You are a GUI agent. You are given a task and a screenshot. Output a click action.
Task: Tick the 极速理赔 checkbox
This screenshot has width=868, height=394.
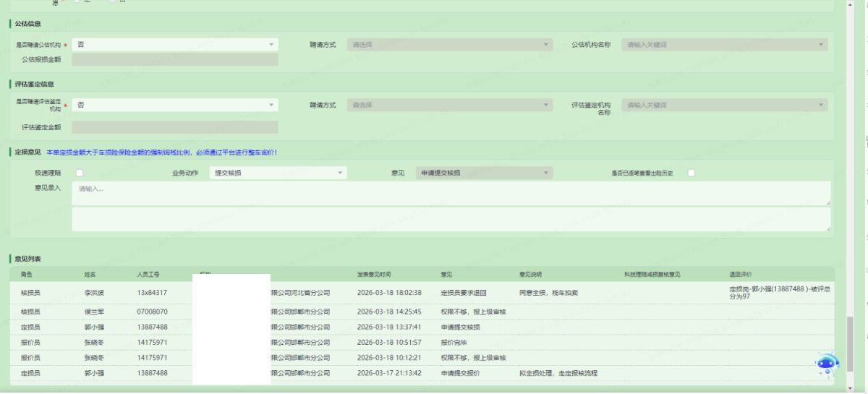tap(80, 173)
